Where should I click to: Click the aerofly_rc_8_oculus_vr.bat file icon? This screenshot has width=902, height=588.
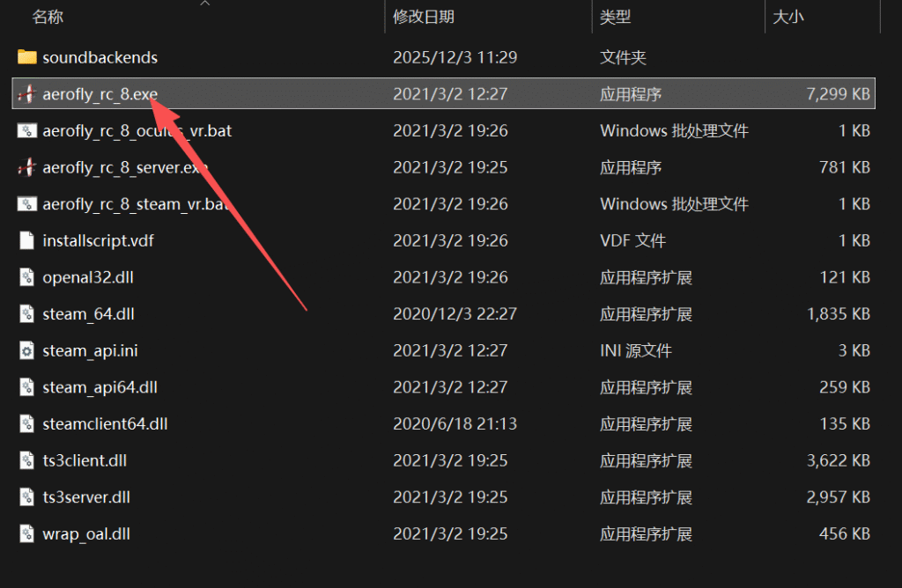(x=26, y=130)
